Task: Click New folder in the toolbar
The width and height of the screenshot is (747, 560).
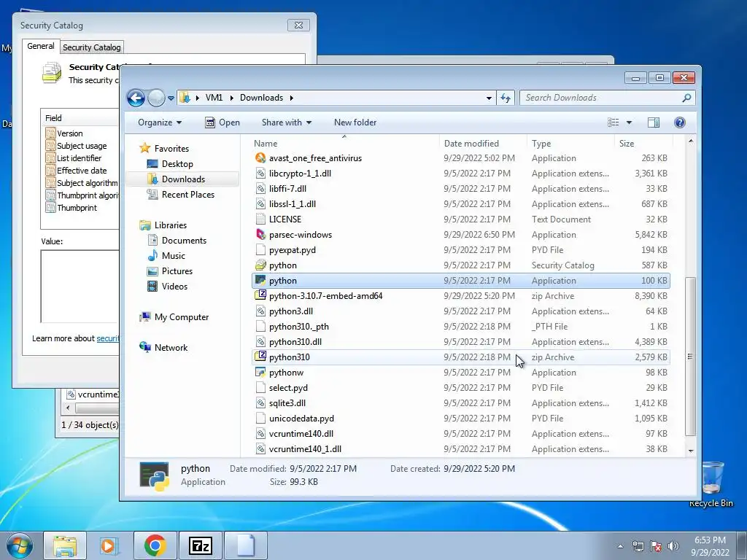Action: pyautogui.click(x=355, y=122)
